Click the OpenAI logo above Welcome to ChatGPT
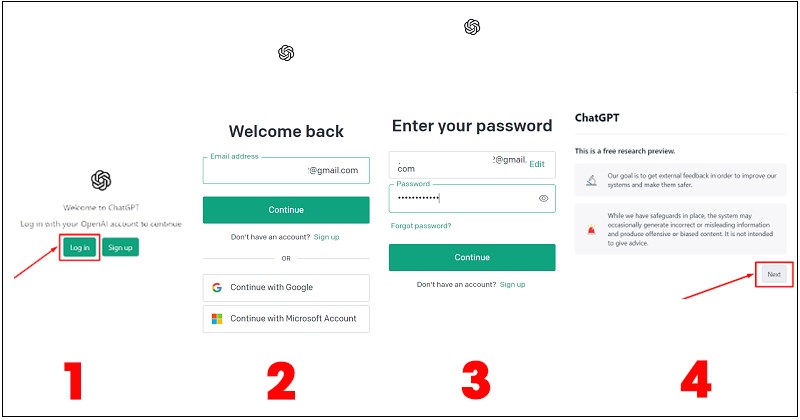Screen dimensions: 800x420 coord(101,180)
